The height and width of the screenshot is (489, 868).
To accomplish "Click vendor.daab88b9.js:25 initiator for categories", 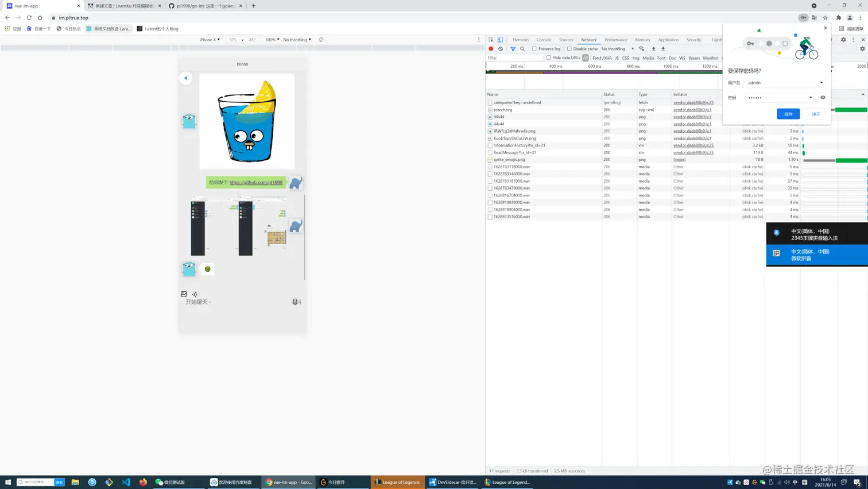I will tap(693, 102).
